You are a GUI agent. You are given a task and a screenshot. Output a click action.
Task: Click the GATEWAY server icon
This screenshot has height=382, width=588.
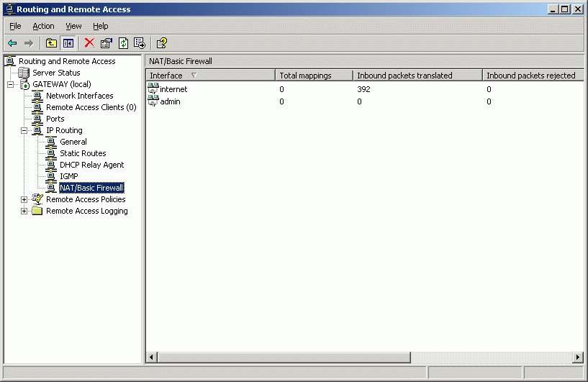coord(24,84)
